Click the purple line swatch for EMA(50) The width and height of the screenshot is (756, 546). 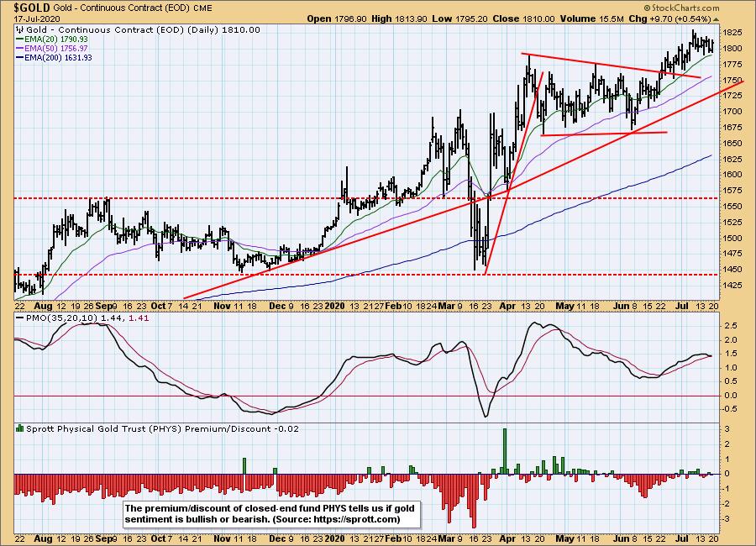pyautogui.click(x=20, y=48)
